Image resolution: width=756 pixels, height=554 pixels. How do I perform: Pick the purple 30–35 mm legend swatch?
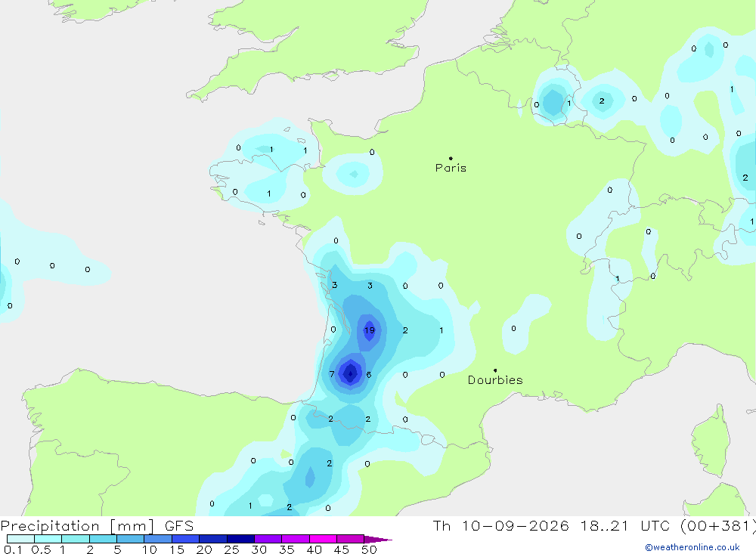coord(268,539)
